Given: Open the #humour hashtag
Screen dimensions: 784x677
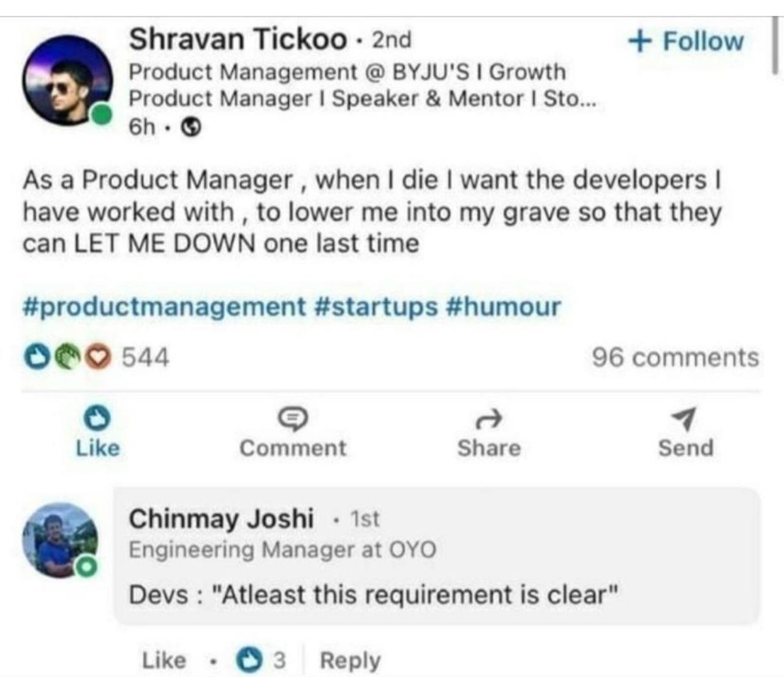Looking at the screenshot, I should (504, 306).
